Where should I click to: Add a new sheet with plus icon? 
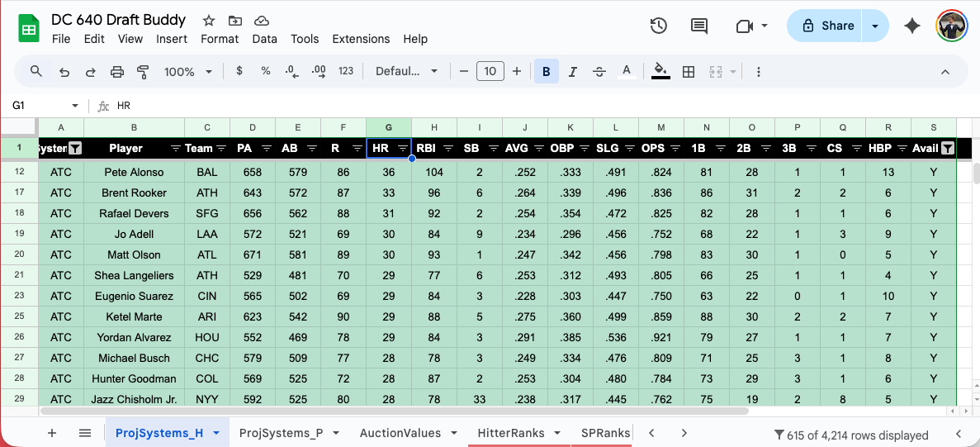tap(52, 433)
